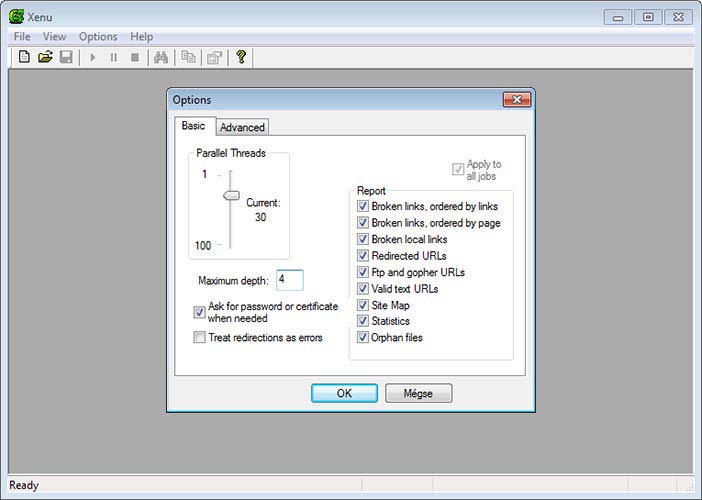The width and height of the screenshot is (702, 500).
Task: Click the Parallel Threads slider handle
Action: click(x=231, y=196)
